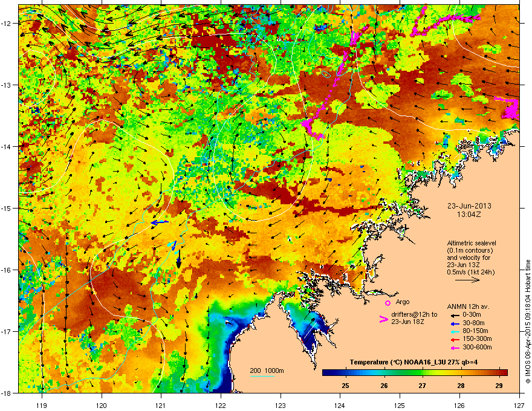The width and height of the screenshot is (532, 411).
Task: Click the blue current-meter arrow on the map
Action: coord(160,222)
